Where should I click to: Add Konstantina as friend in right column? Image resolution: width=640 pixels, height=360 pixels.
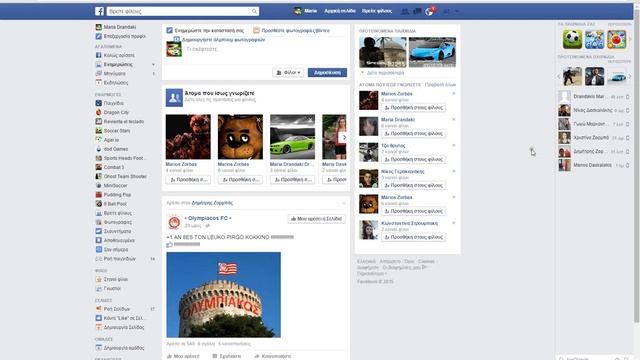413,237
